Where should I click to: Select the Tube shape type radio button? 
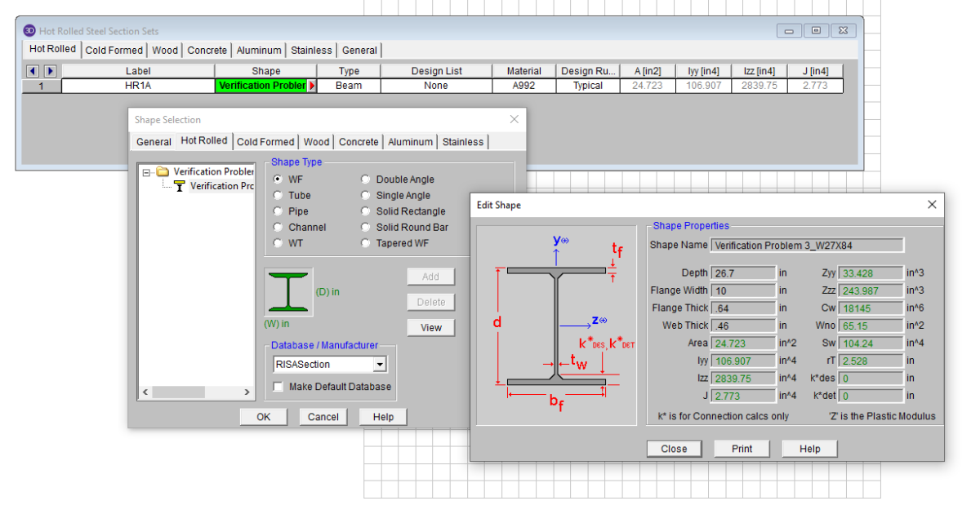tap(278, 196)
